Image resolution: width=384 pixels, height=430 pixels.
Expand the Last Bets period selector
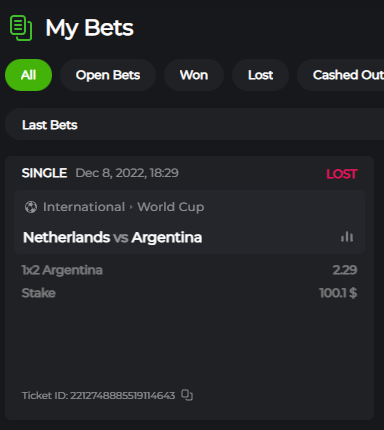194,125
